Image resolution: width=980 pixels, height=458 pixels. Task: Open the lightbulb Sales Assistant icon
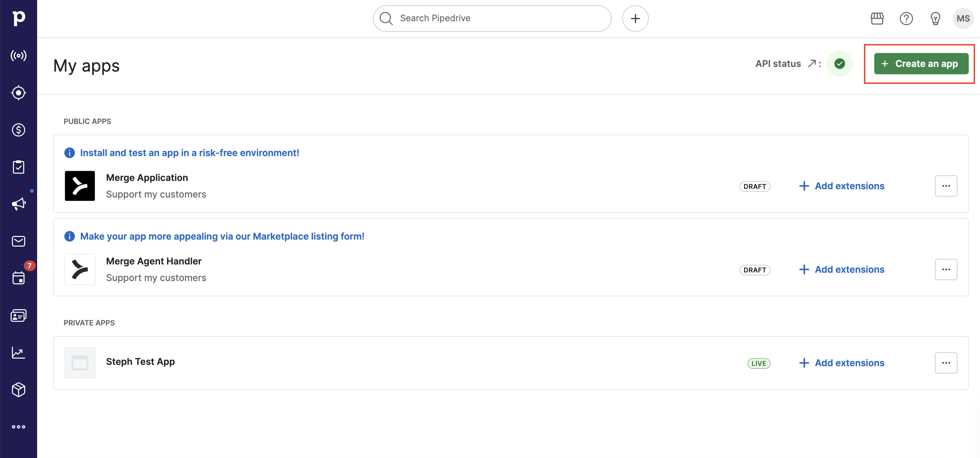[935, 18]
